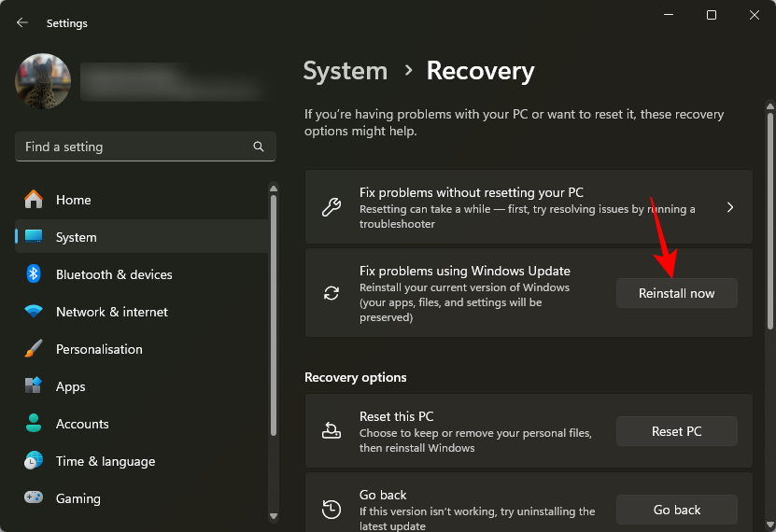Select the Time & language globe icon

click(x=34, y=461)
